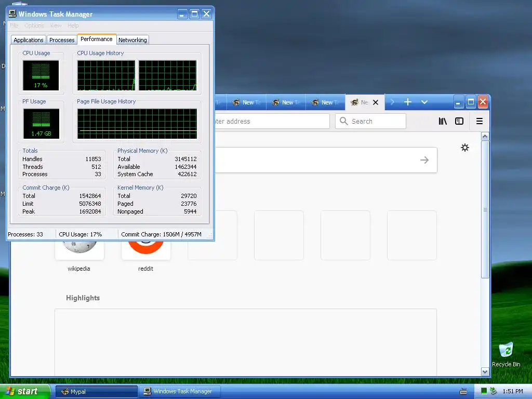The width and height of the screenshot is (532, 399).
Task: Maximize the Mypal browser window
Action: pyautogui.click(x=471, y=102)
